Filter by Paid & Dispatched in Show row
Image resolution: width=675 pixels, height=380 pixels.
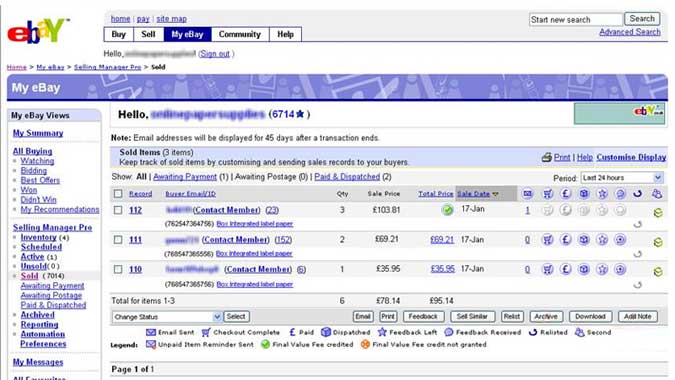(347, 177)
